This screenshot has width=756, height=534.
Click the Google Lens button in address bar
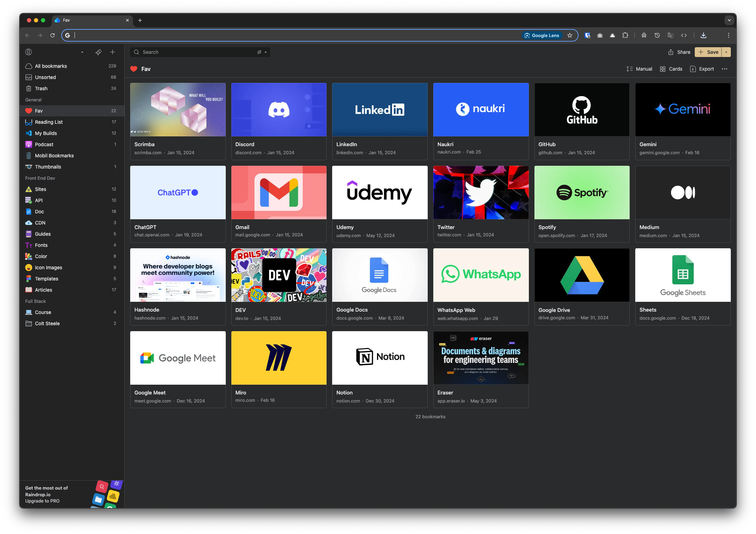tap(542, 35)
